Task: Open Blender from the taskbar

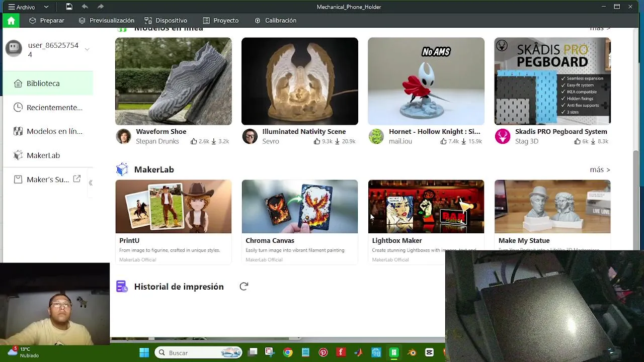Action: tap(412, 352)
